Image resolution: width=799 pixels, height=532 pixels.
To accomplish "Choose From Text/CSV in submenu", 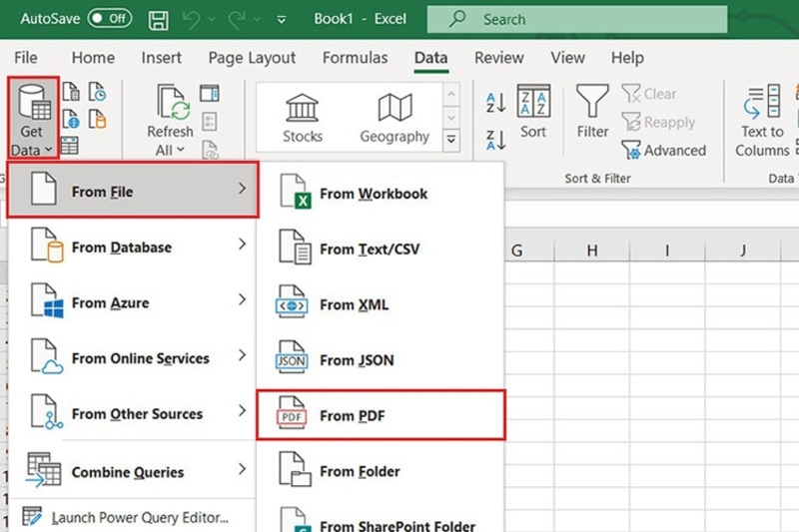I will 381,249.
